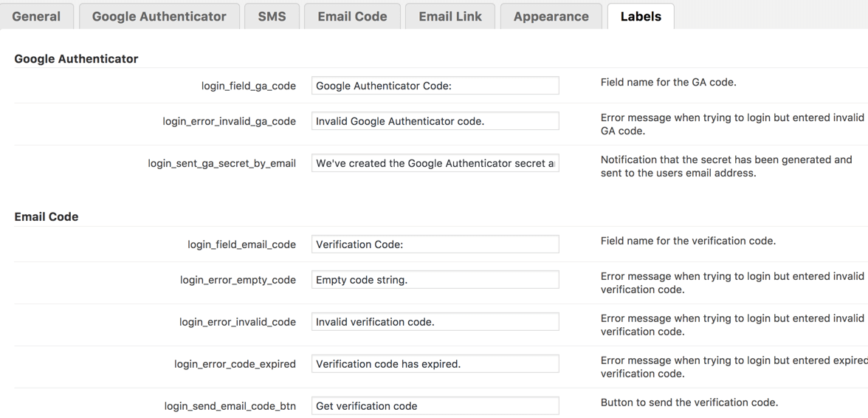The width and height of the screenshot is (868, 418).
Task: Edit the Empty code string field
Action: (435, 280)
